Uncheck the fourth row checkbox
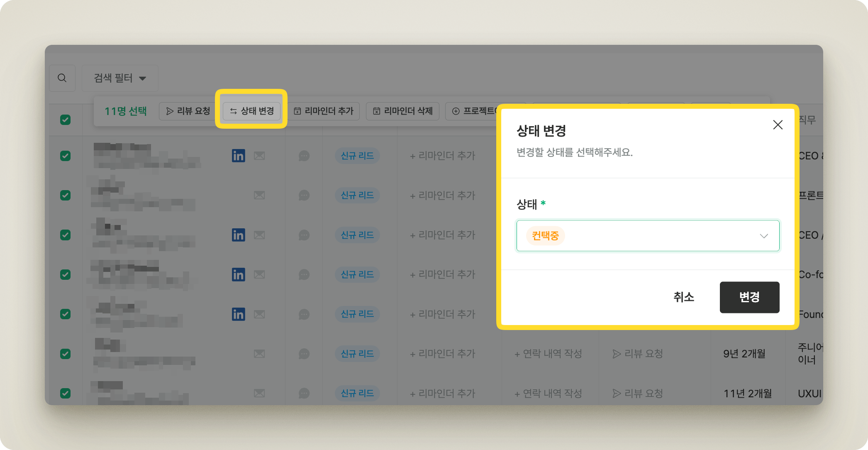This screenshot has height=450, width=868. [65, 274]
